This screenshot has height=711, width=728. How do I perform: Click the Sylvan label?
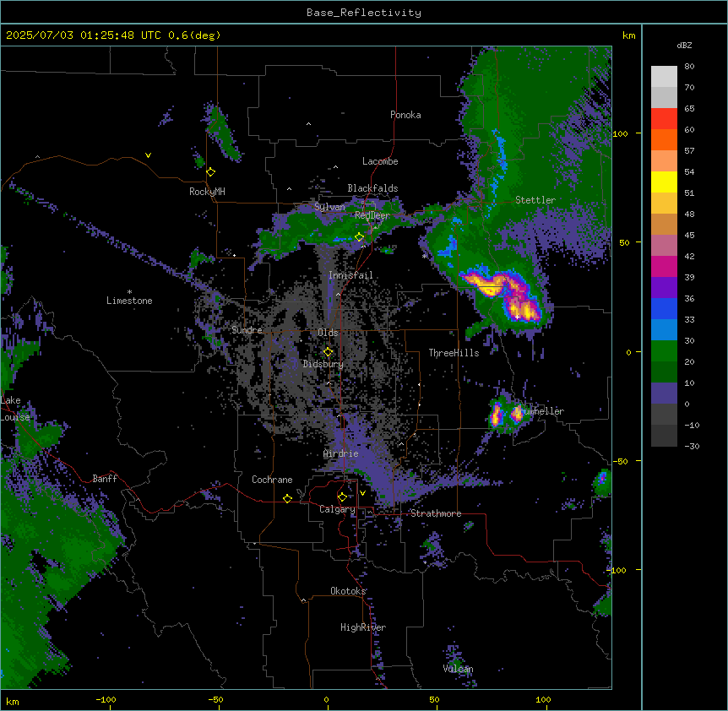(329, 207)
